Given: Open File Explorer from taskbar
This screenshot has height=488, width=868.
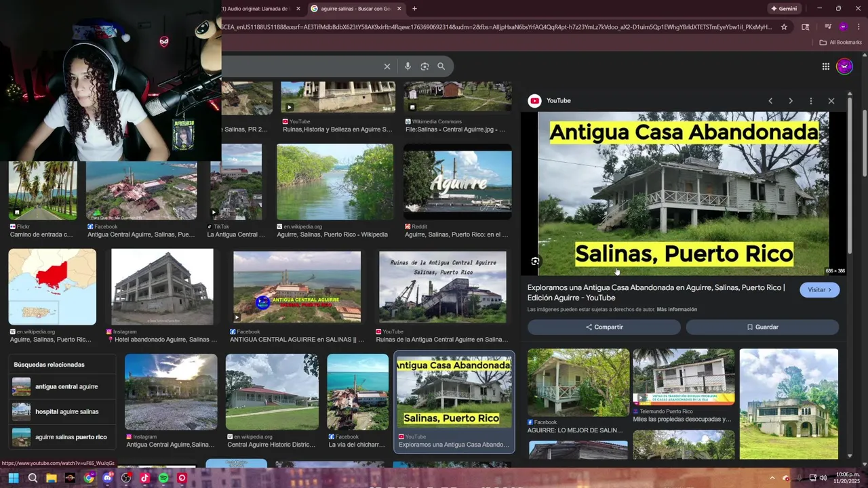Looking at the screenshot, I should [51, 478].
